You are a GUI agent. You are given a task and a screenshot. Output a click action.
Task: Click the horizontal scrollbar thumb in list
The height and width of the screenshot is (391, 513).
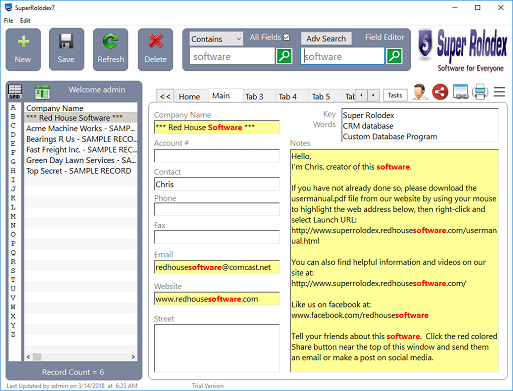(37, 357)
